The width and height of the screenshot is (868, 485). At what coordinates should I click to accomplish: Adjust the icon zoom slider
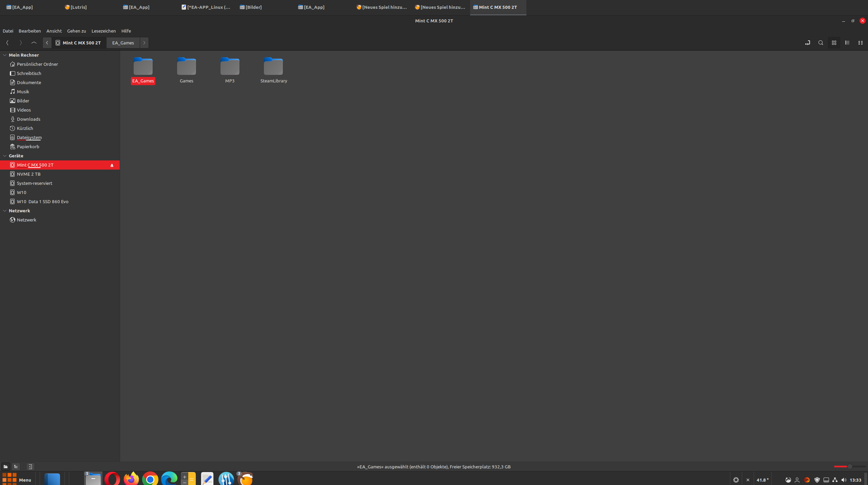tap(849, 467)
